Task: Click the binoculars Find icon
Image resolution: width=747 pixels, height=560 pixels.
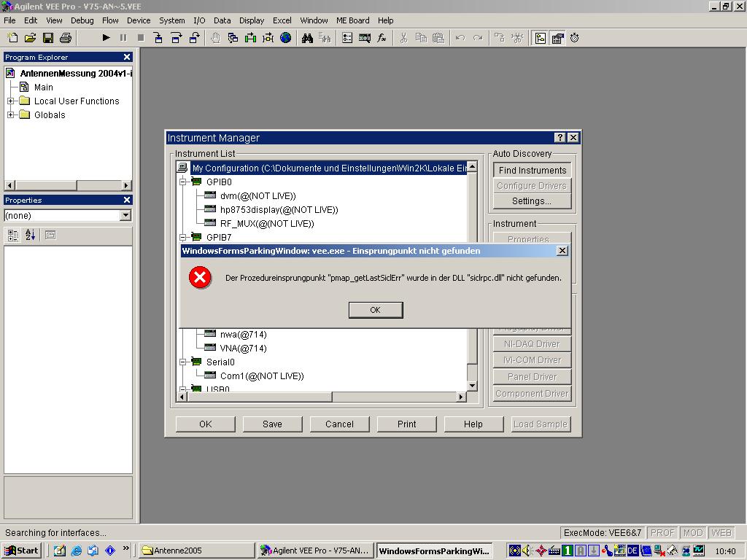Action: coord(307,38)
